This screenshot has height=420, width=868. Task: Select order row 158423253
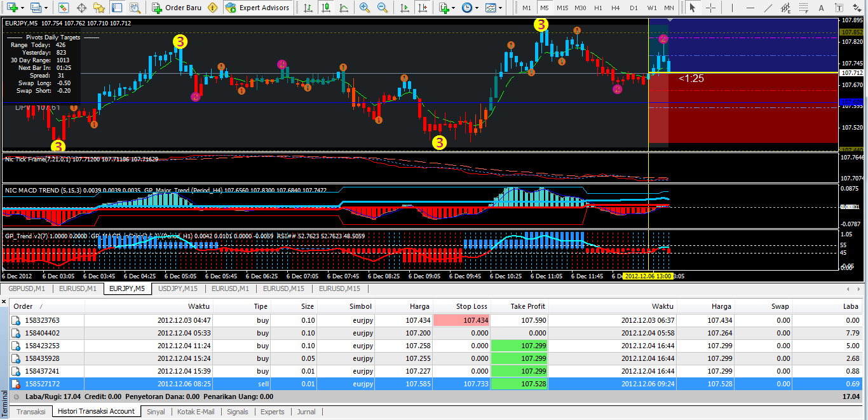(436, 346)
